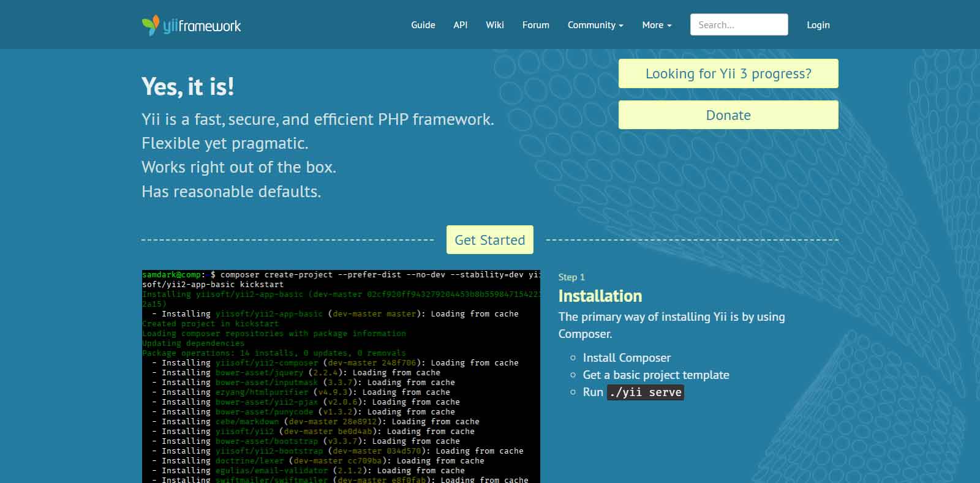
Task: Click the 'Step 1' label
Action: point(571,277)
